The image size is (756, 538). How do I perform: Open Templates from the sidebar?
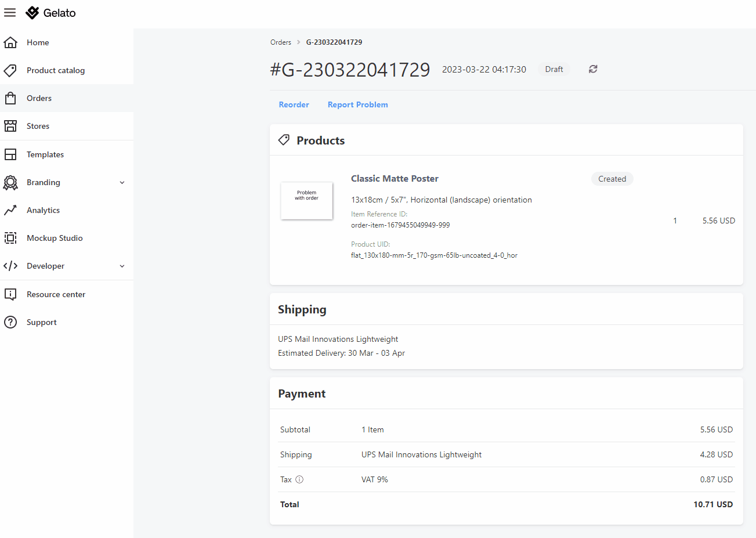(67, 154)
